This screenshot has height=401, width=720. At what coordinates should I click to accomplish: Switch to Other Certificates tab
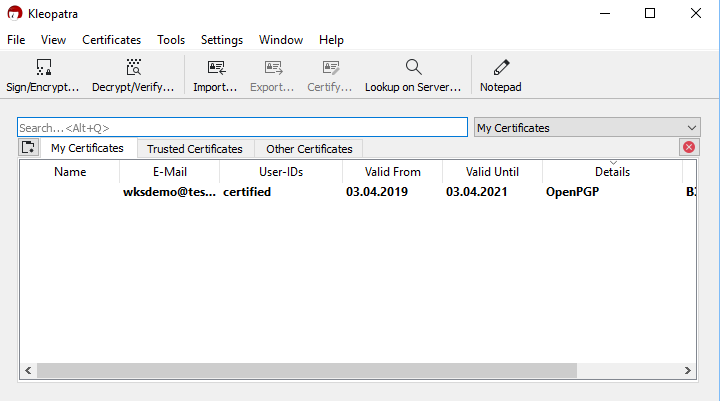309,149
